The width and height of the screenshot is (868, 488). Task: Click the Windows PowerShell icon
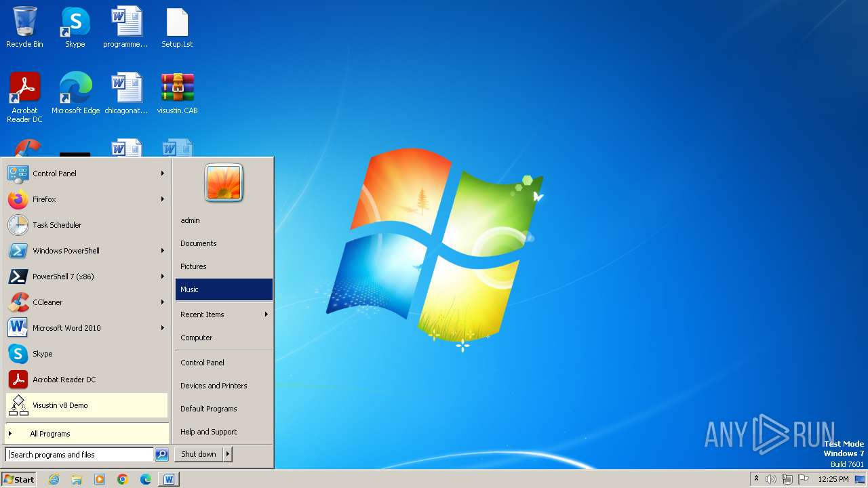point(18,251)
